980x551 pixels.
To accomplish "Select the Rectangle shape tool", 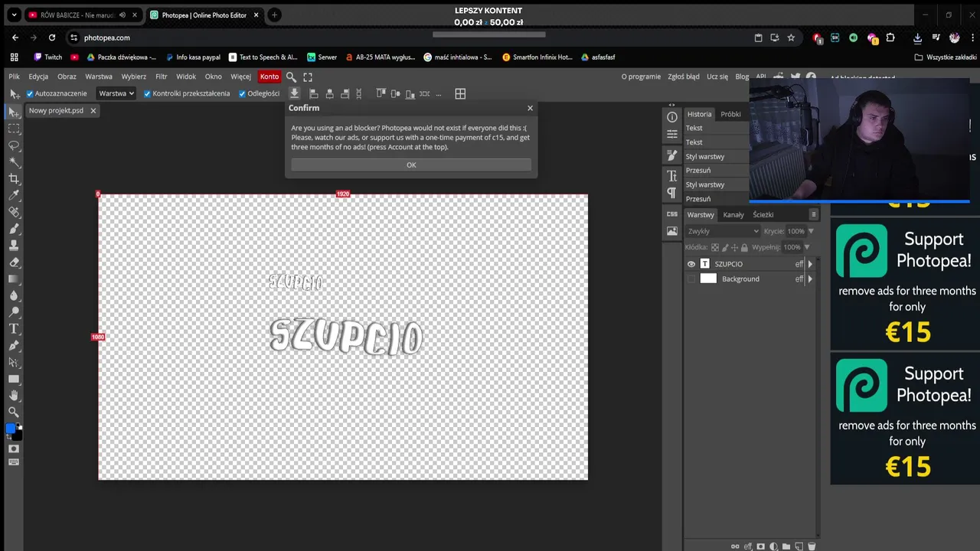I will [x=14, y=379].
